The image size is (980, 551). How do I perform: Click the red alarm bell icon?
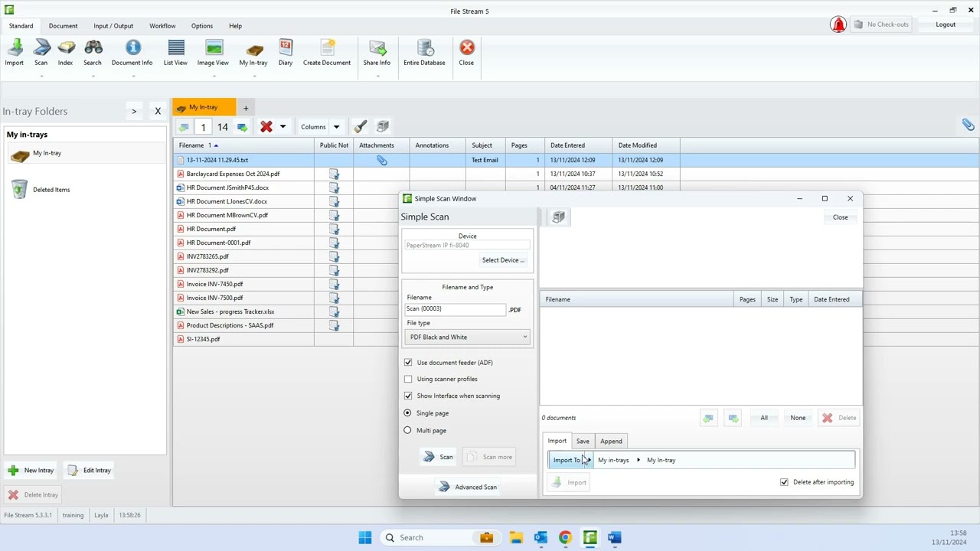[x=838, y=24]
